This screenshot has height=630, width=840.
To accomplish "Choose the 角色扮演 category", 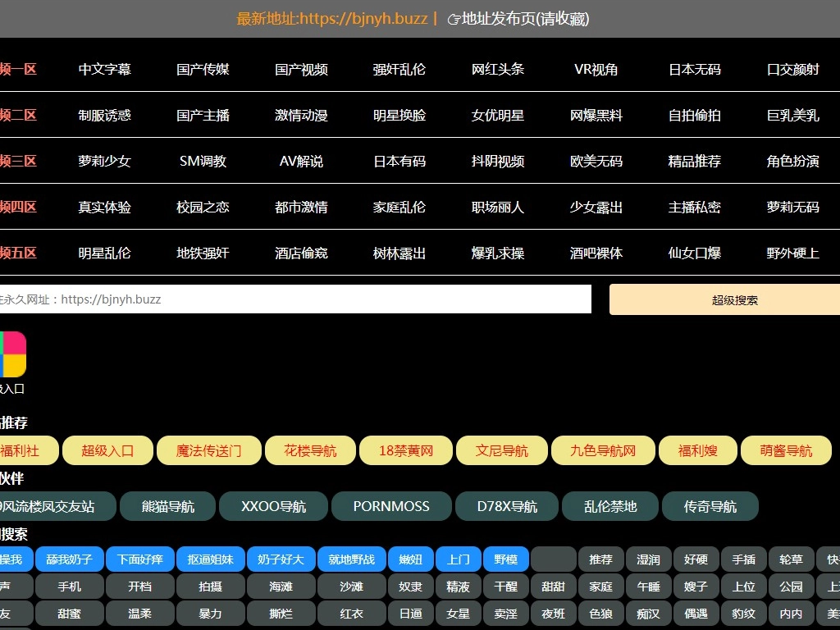I will (793, 162).
